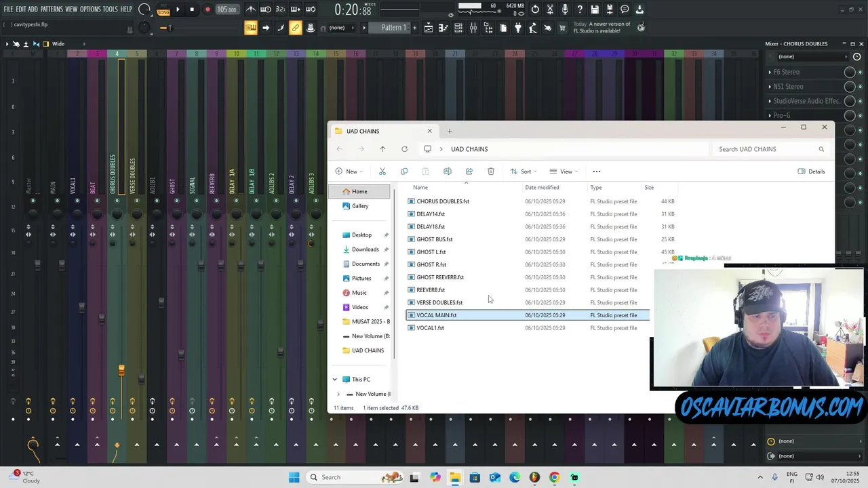Click the Copy icon in Explorer
This screenshot has height=488, width=868.
click(404, 171)
